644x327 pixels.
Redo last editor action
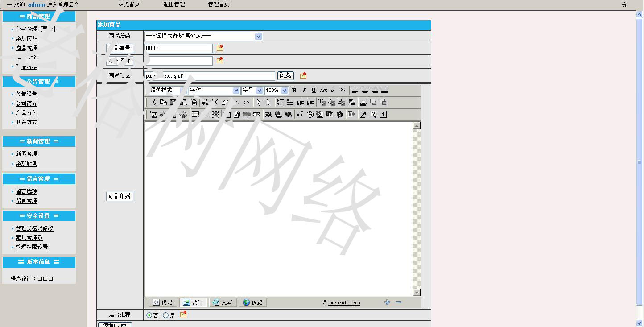pos(247,102)
